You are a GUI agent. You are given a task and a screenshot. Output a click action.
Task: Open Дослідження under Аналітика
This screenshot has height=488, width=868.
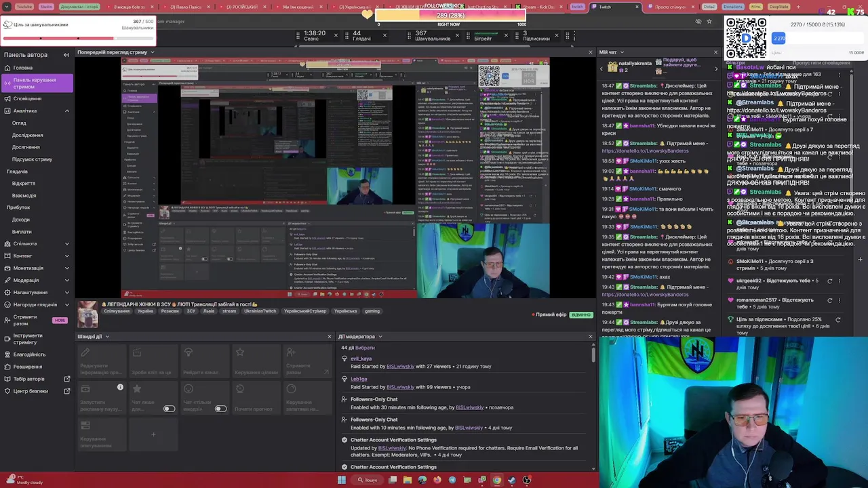click(27, 135)
